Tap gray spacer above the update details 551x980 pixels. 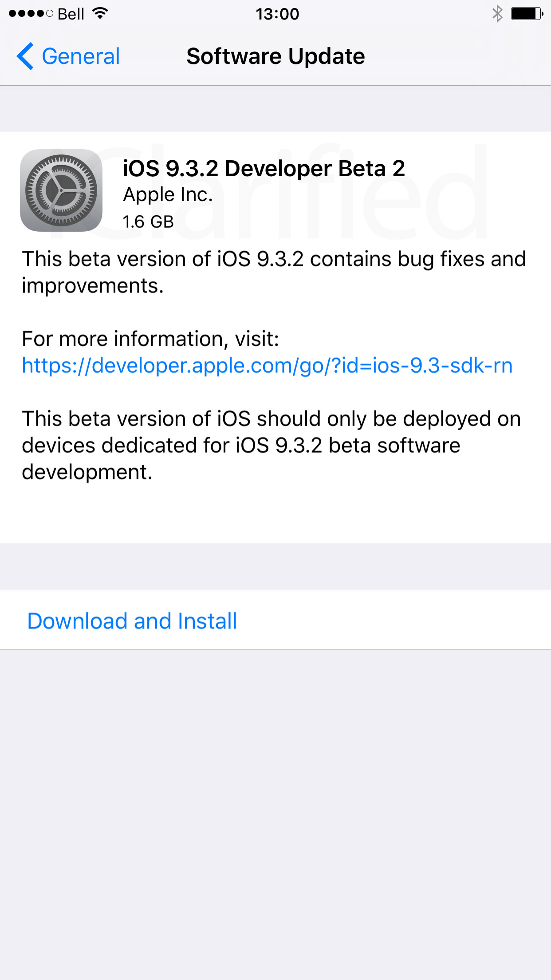pyautogui.click(x=275, y=109)
